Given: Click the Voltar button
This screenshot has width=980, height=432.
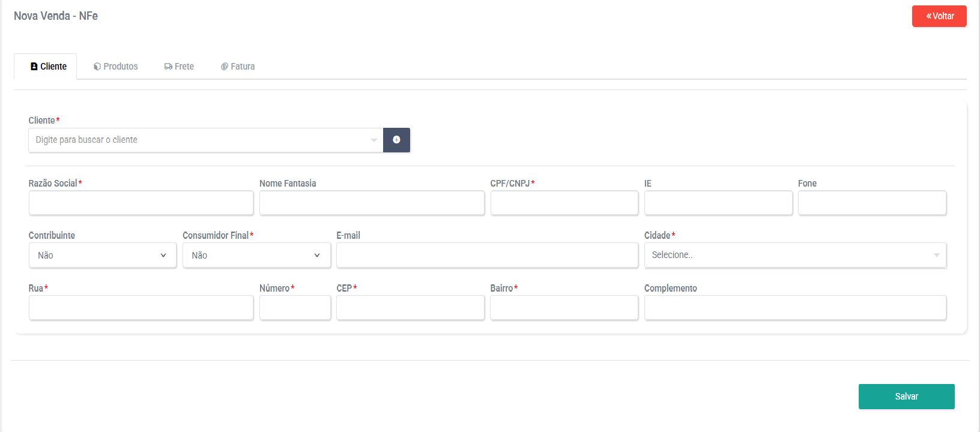Looking at the screenshot, I should tap(939, 16).
